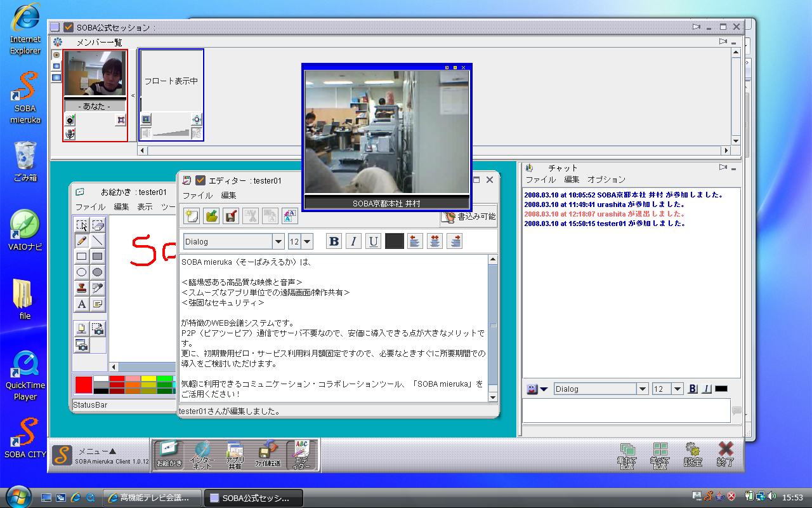
Task: Click the window screenshot camera icon
Action: [82, 345]
